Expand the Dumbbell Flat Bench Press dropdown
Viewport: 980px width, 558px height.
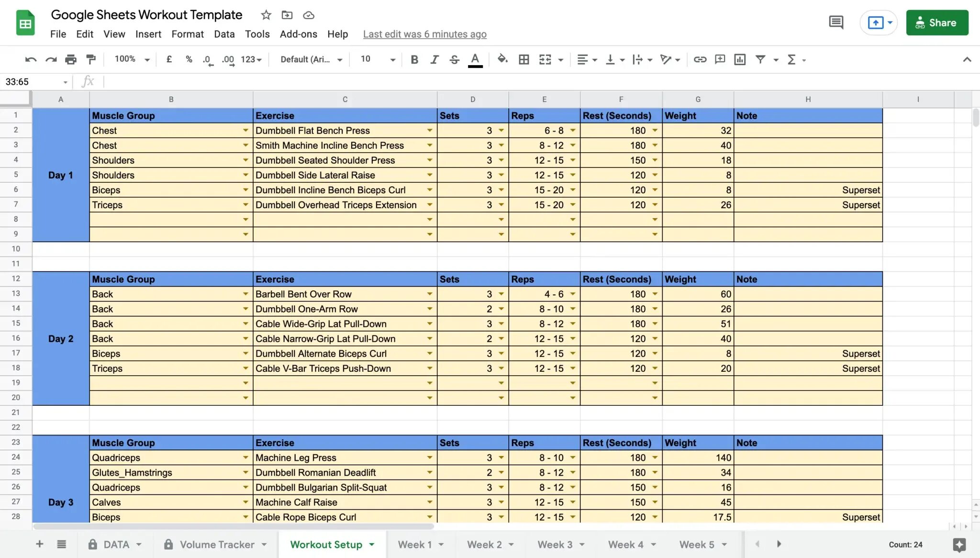(429, 131)
